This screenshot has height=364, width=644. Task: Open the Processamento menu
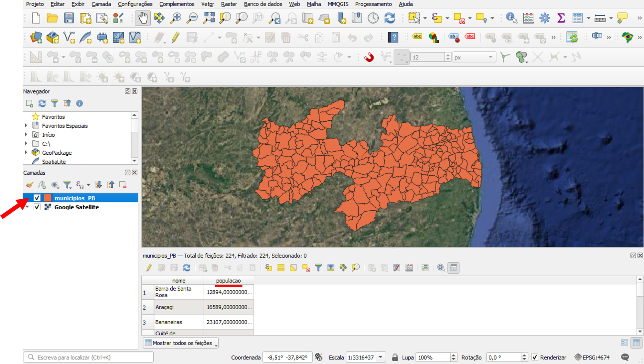click(x=373, y=4)
